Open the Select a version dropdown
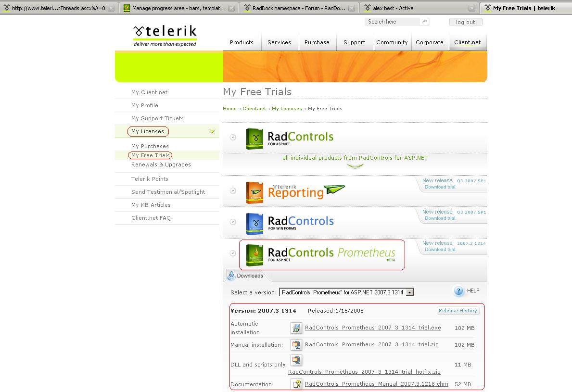The width and height of the screenshot is (572, 392). coord(410,292)
